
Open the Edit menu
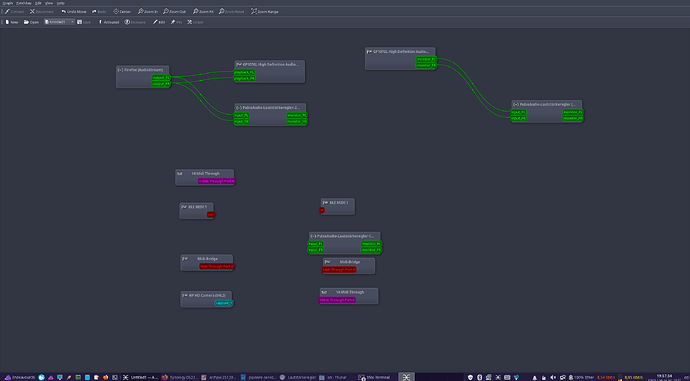(x=38, y=3)
